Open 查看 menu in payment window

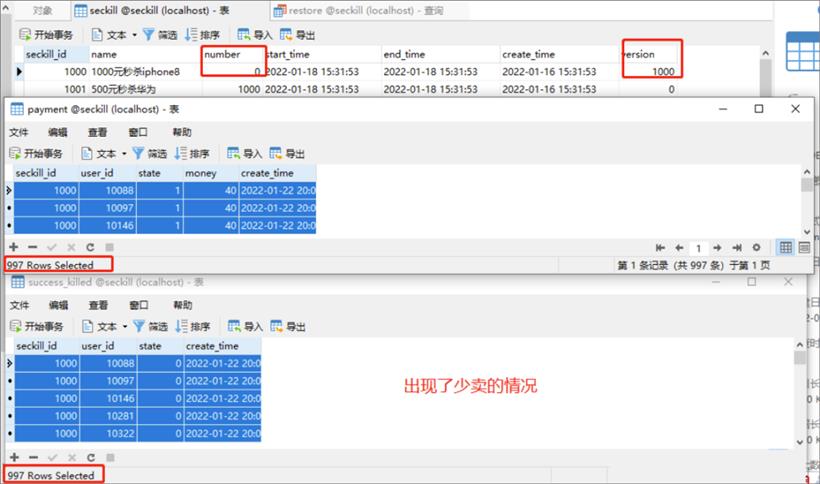[x=97, y=132]
